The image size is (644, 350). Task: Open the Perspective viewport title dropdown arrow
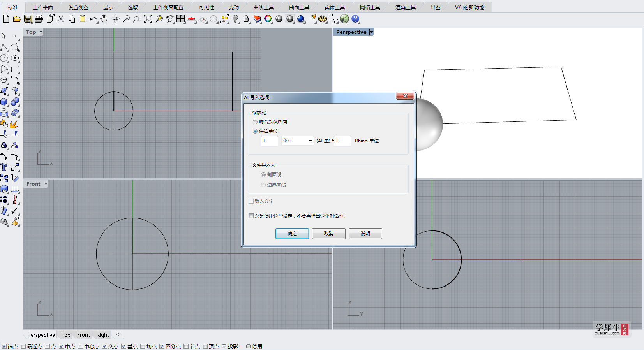click(371, 32)
